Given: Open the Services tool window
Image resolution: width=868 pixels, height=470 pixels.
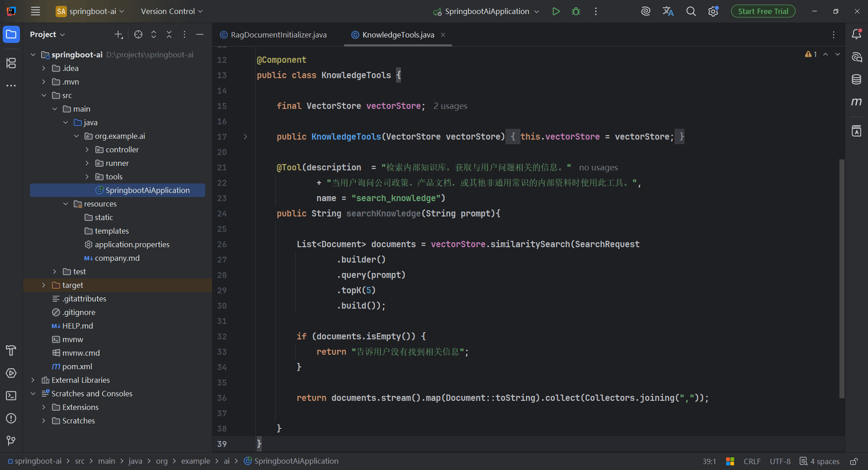Looking at the screenshot, I should pyautogui.click(x=11, y=373).
